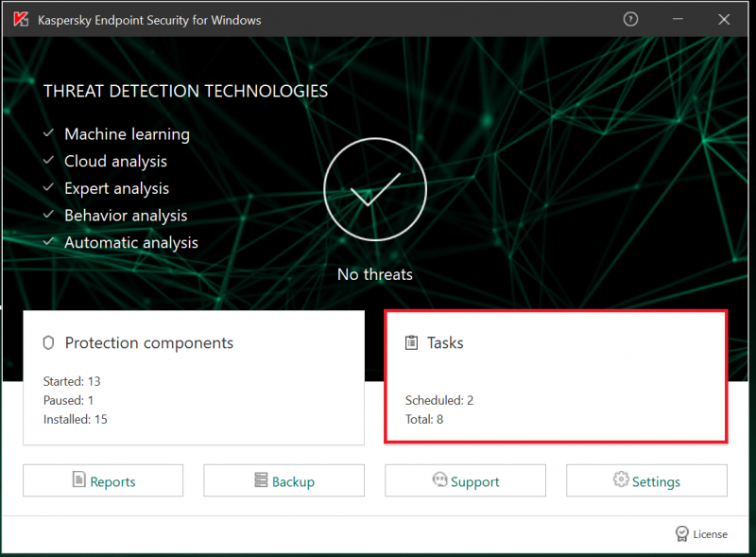756x557 pixels.
Task: Open the Protection components heading
Action: coord(148,342)
